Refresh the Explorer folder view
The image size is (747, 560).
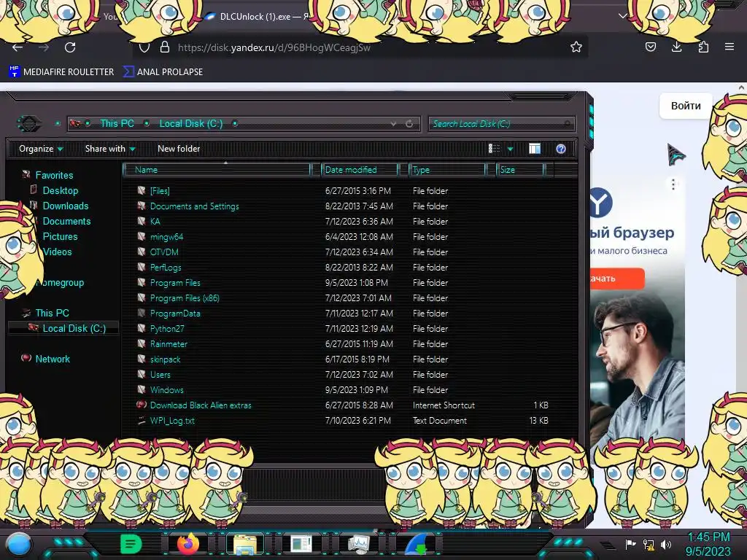(x=409, y=123)
